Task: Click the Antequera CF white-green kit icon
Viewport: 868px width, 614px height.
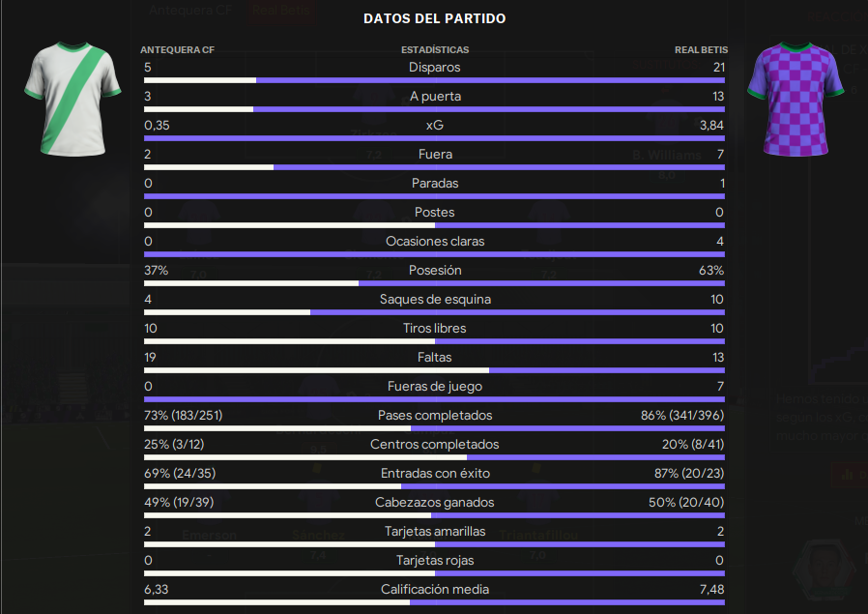Action: coord(72,99)
